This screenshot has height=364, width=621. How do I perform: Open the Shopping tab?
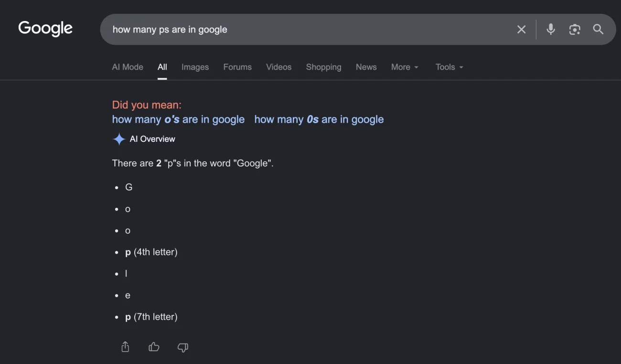click(x=324, y=67)
